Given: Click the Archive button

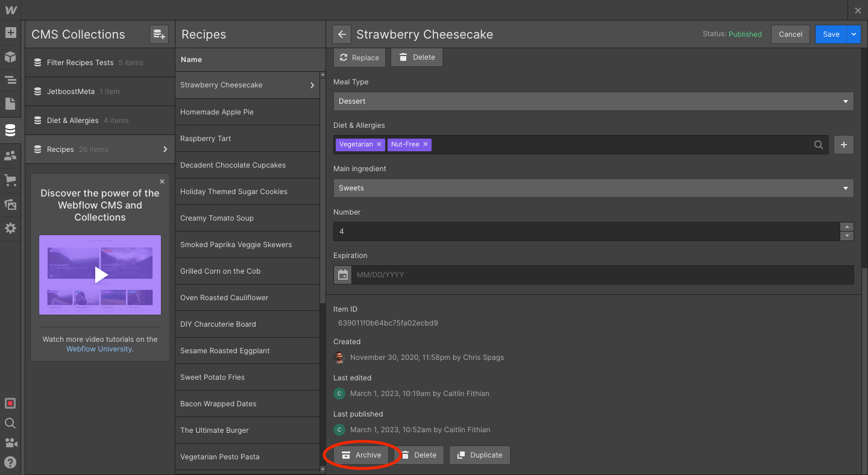Looking at the screenshot, I should [362, 455].
